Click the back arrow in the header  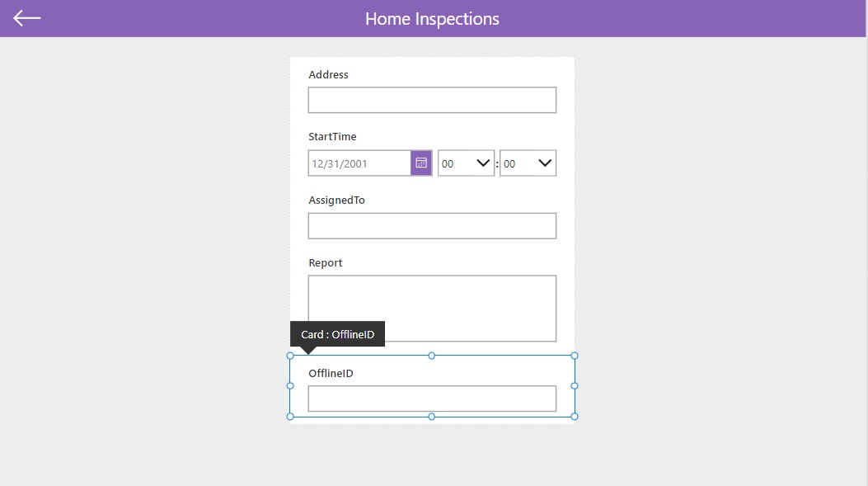pos(26,18)
